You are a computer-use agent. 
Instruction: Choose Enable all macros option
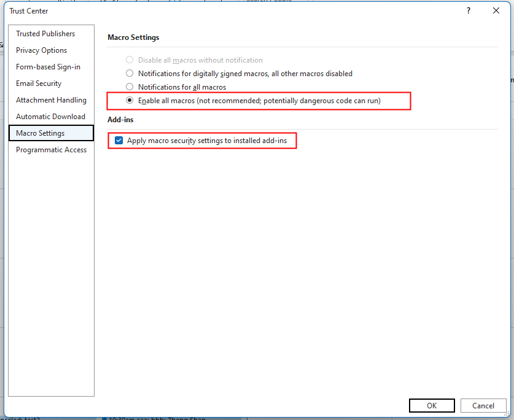[130, 101]
